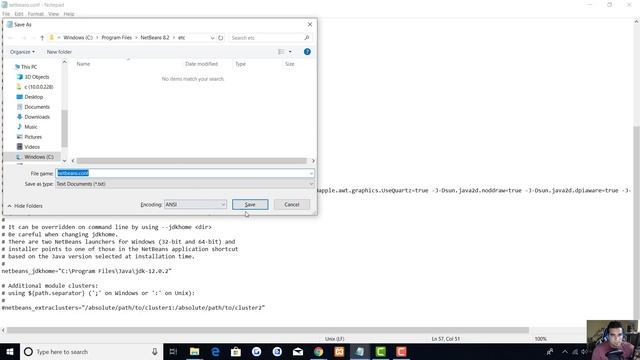
Task: Open Microsoft Store from taskbar
Action: (x=236, y=351)
